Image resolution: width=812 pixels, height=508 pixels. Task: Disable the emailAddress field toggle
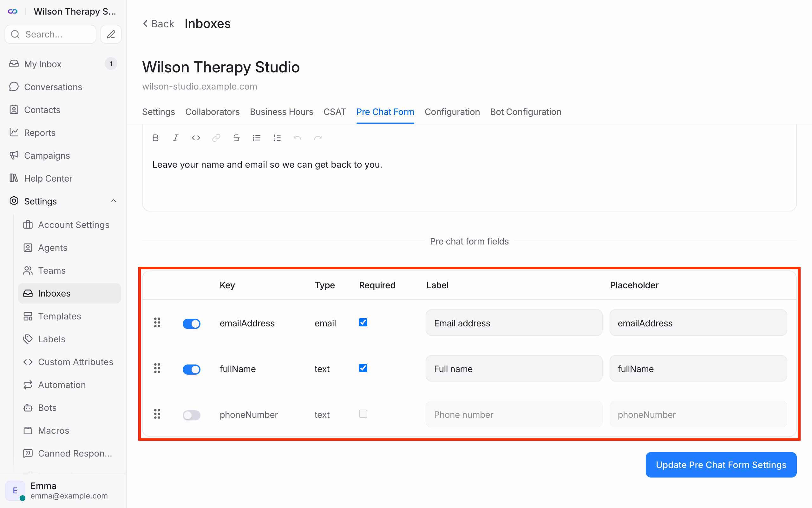click(x=192, y=324)
